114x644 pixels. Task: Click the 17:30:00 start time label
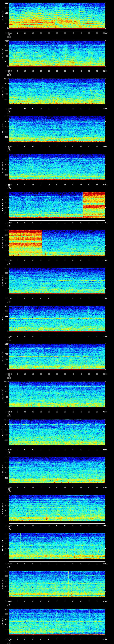[9, 71]
